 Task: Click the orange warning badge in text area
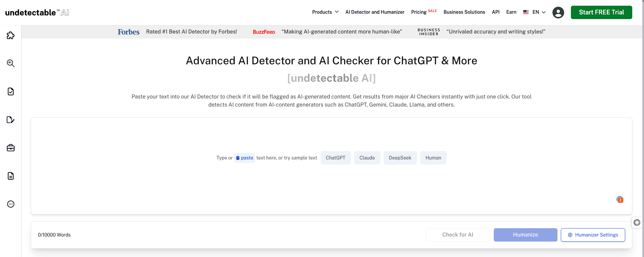(x=620, y=200)
